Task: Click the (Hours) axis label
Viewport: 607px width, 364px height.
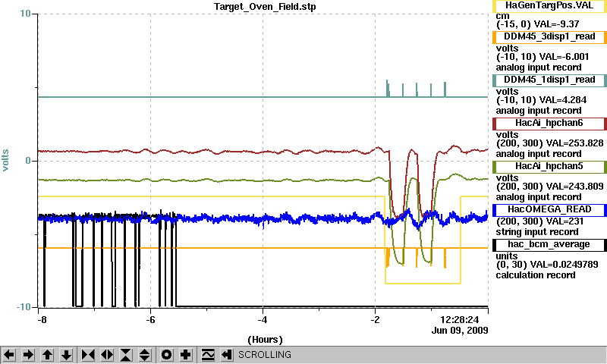Action: pos(265,340)
